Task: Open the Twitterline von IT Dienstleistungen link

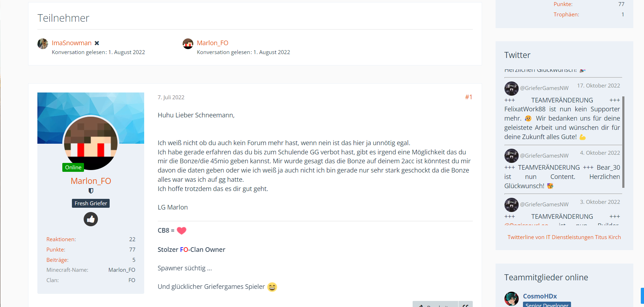Action: [x=564, y=237]
